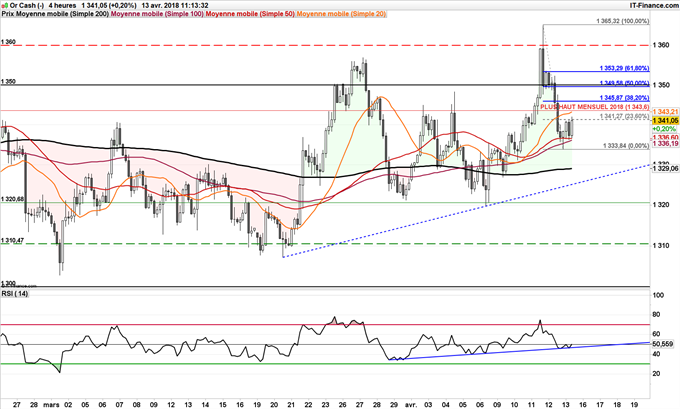680x409 pixels.
Task: Click the 1 341,05 (+0,20%) header quote
Action: pyautogui.click(x=109, y=5)
